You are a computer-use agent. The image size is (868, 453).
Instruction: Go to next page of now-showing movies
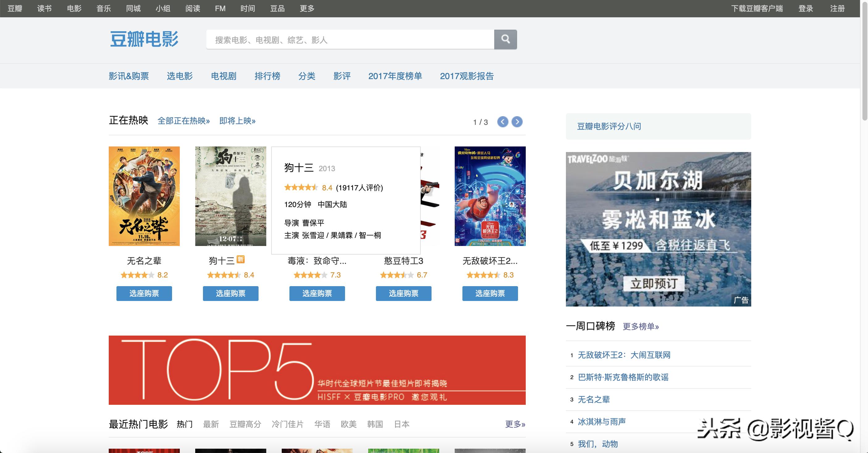click(x=517, y=122)
